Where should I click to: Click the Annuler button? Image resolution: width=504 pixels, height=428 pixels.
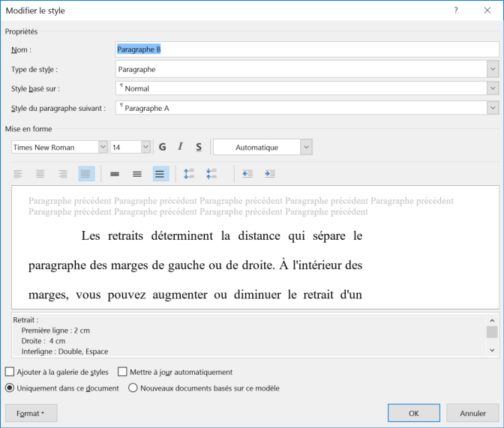pyautogui.click(x=472, y=413)
